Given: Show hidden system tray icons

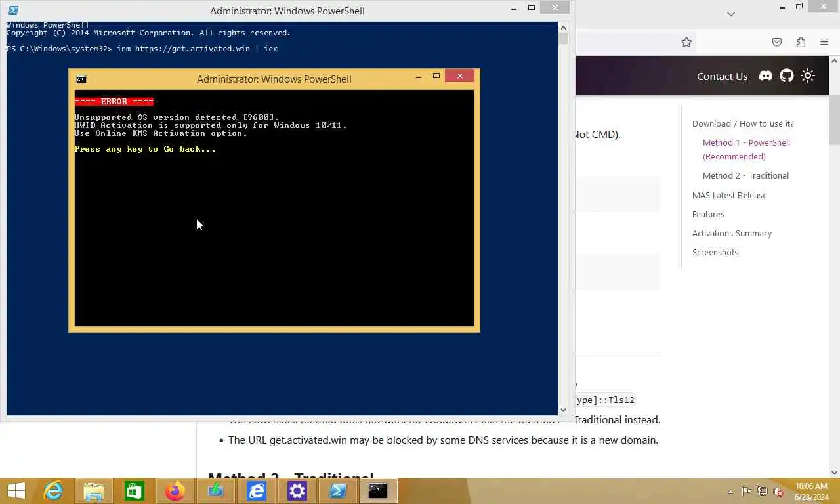Looking at the screenshot, I should click(731, 492).
